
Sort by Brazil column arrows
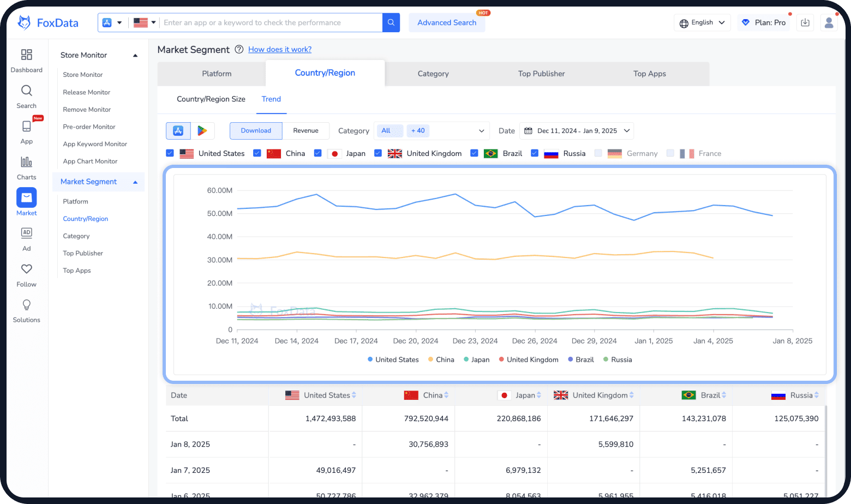[724, 395]
